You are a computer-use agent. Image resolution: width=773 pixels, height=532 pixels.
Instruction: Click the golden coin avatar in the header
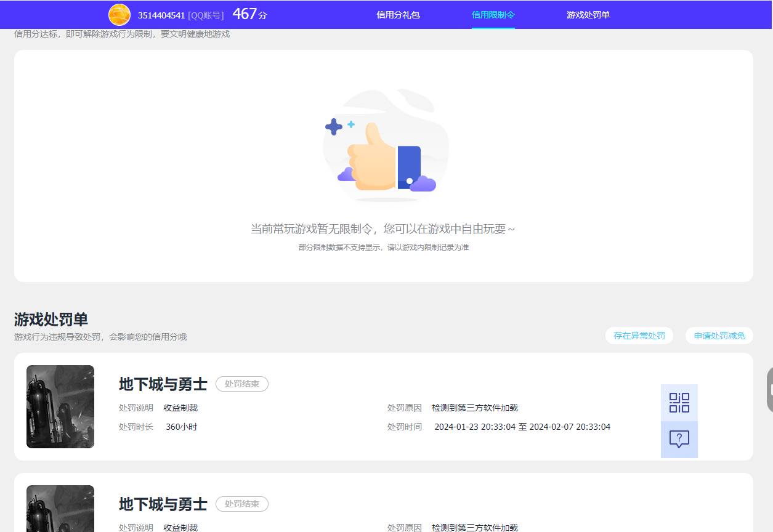coord(119,14)
